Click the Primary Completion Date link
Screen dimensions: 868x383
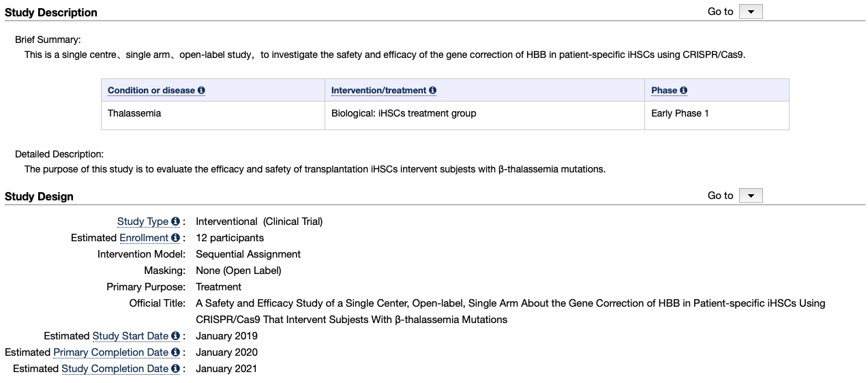click(x=110, y=352)
